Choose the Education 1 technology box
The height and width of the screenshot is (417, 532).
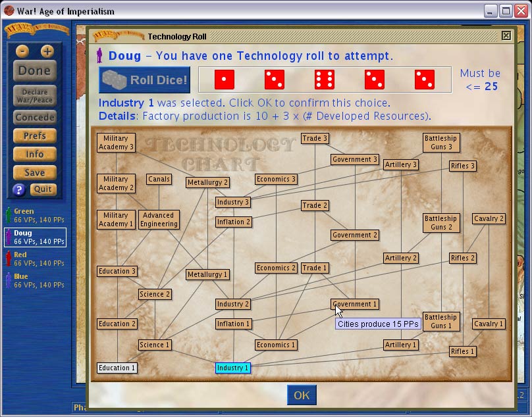[x=117, y=368]
